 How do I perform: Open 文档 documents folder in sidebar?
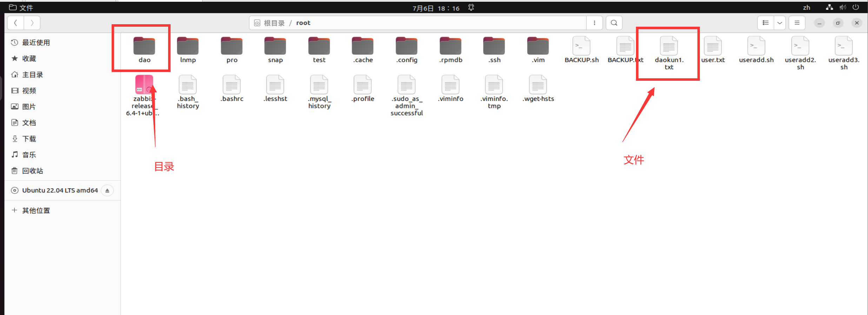[62, 123]
